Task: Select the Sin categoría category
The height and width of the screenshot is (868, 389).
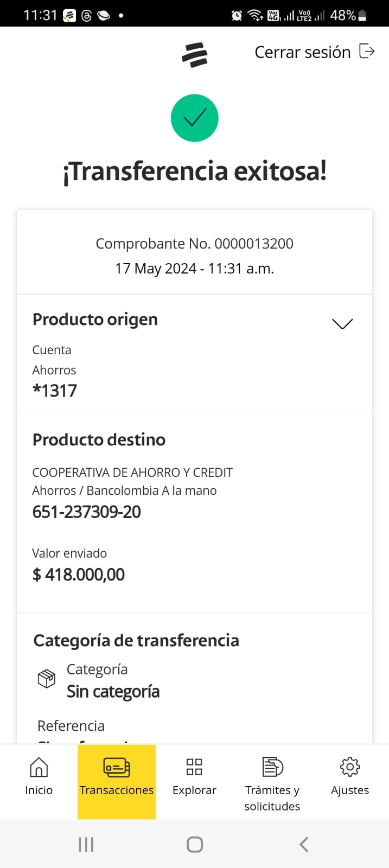Action: [113, 692]
